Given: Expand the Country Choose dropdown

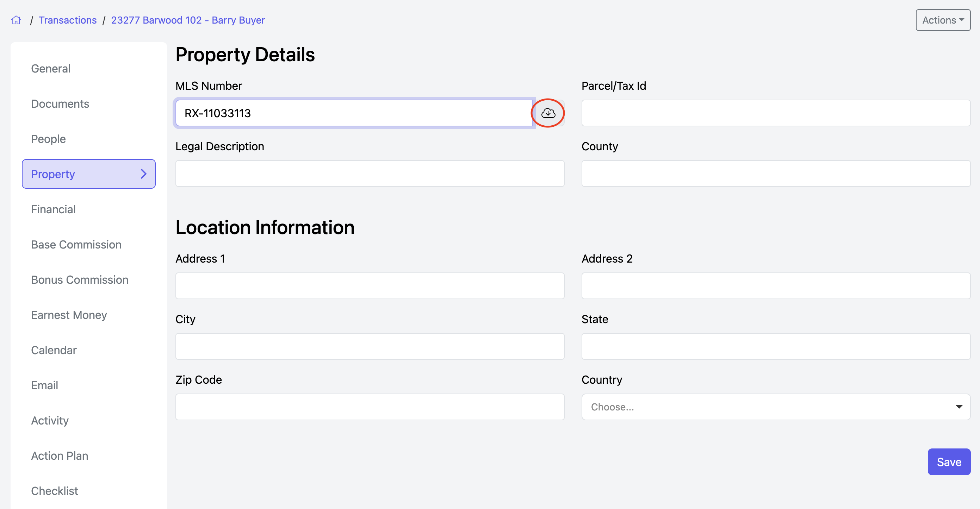Looking at the screenshot, I should pos(775,407).
